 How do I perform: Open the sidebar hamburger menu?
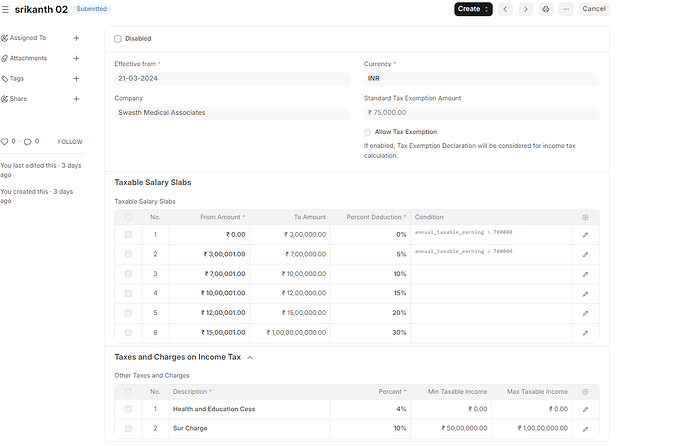tap(5, 9)
